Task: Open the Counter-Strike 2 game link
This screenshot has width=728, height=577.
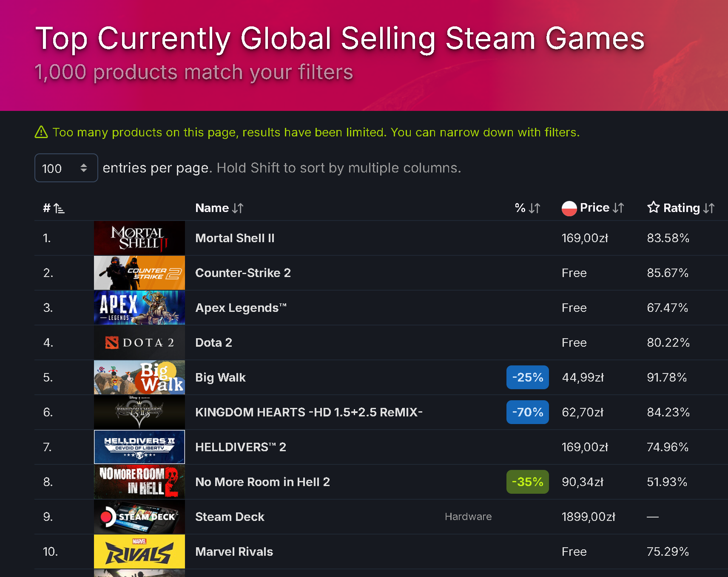Action: (243, 273)
